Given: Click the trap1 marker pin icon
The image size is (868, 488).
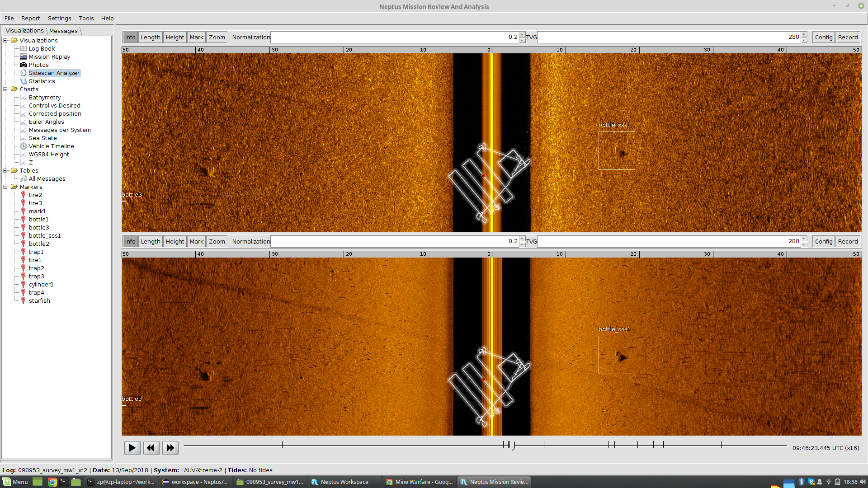Looking at the screenshot, I should [x=24, y=252].
